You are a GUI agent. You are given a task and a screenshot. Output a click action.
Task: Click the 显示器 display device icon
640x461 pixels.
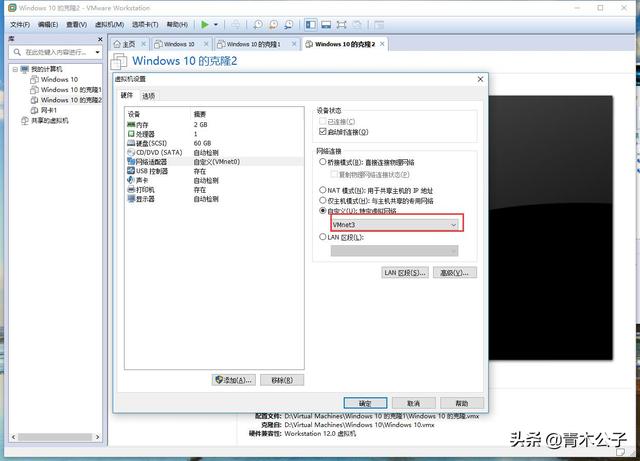click(131, 199)
